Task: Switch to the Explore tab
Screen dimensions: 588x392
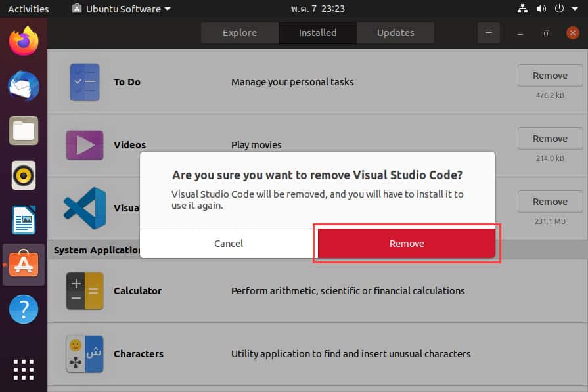Action: 240,33
